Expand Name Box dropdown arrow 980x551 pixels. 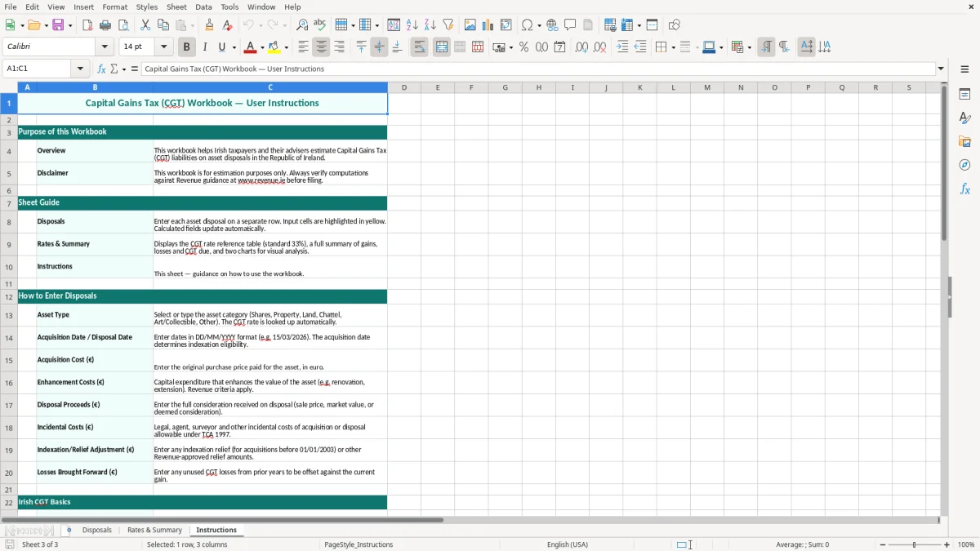click(x=81, y=69)
